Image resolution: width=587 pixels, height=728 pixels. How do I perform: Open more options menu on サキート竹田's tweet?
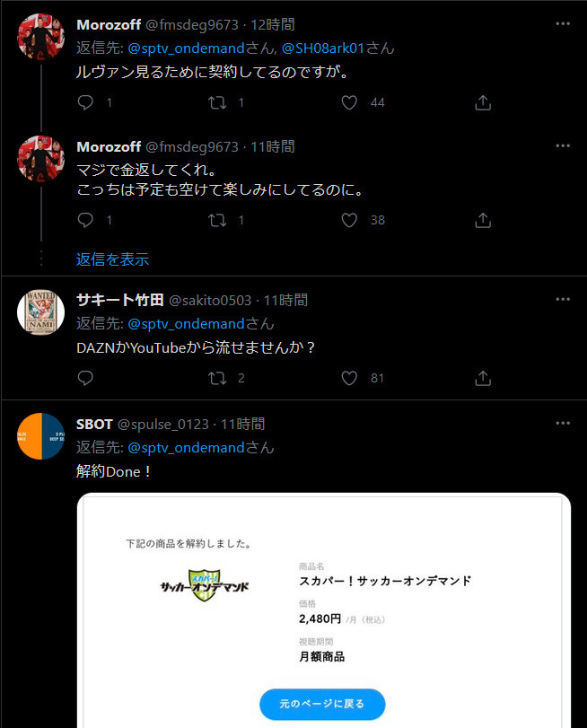(563, 299)
